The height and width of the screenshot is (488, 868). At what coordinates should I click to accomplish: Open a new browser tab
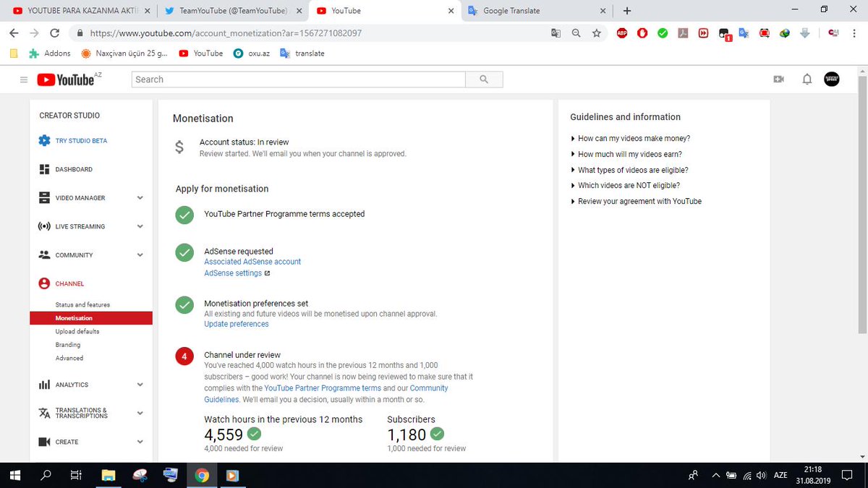click(627, 11)
